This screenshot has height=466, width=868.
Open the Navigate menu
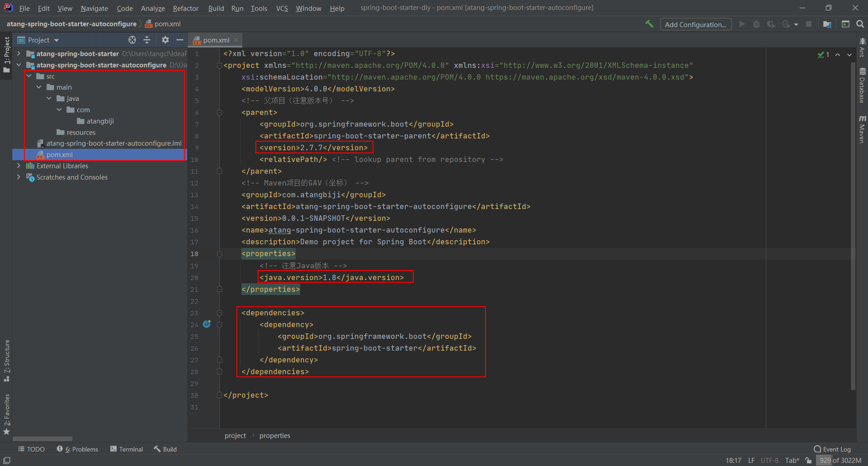[94, 8]
